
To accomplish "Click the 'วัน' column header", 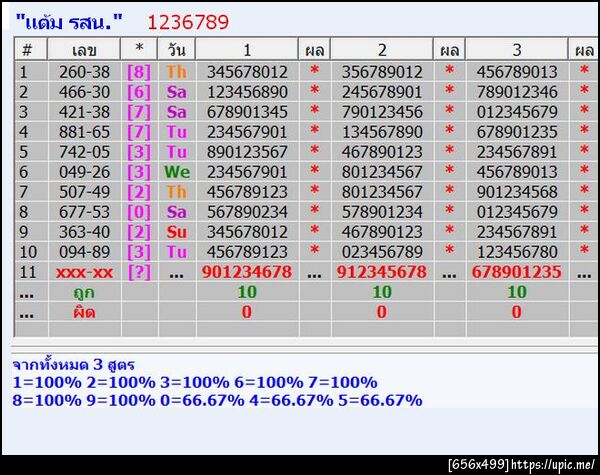I will (176, 49).
